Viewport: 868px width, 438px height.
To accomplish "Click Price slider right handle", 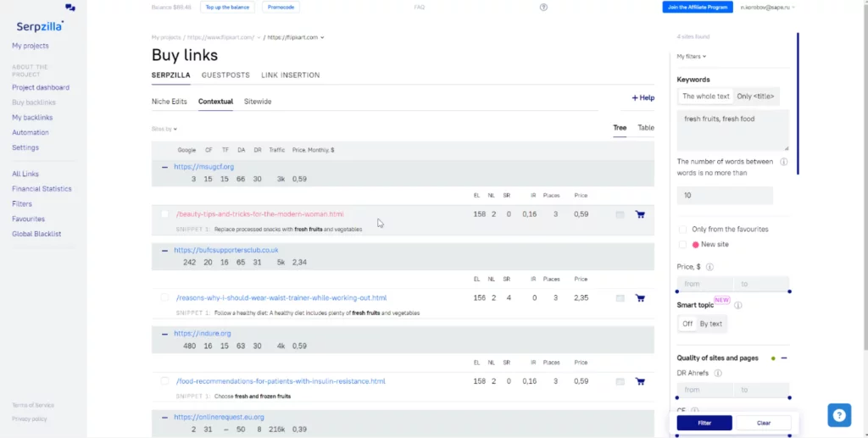I will (789, 291).
